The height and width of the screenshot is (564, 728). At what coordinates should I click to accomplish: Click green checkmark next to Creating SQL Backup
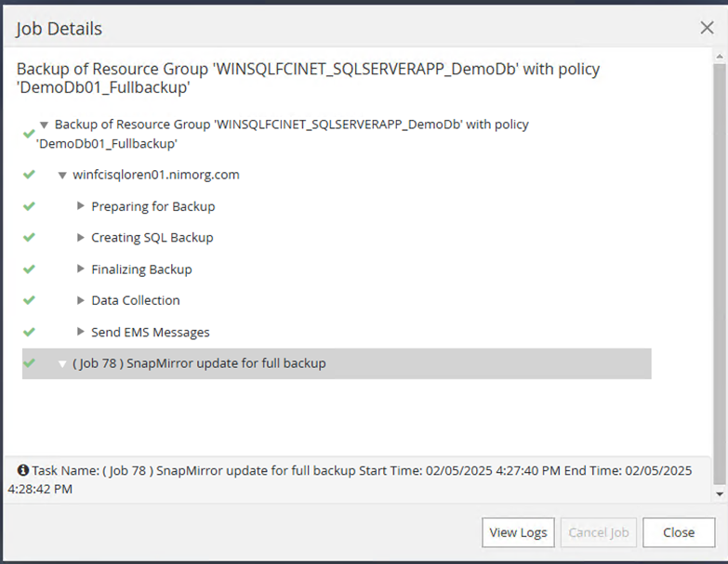coord(29,238)
